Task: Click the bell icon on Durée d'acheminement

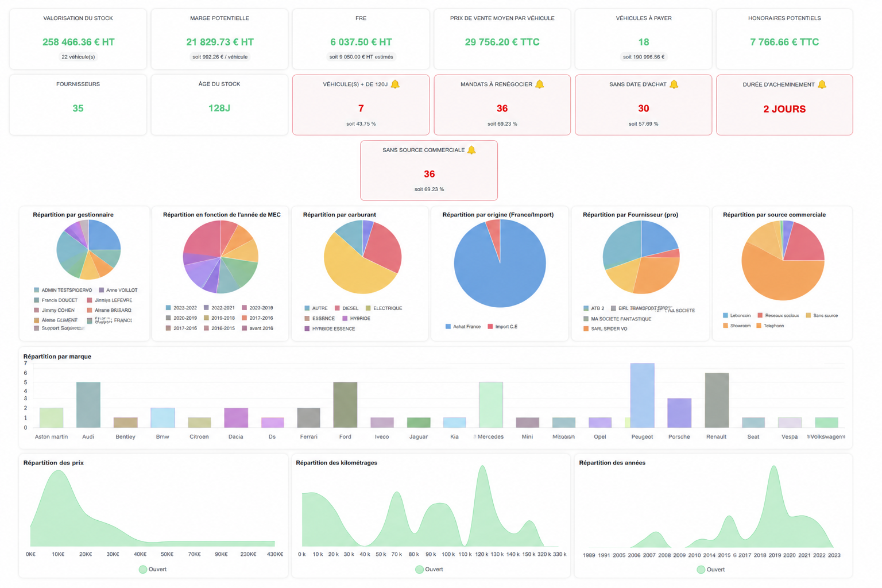Action: coord(822,84)
